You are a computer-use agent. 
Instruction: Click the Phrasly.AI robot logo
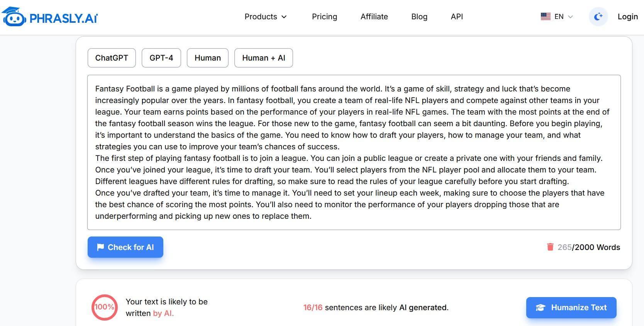(x=14, y=17)
